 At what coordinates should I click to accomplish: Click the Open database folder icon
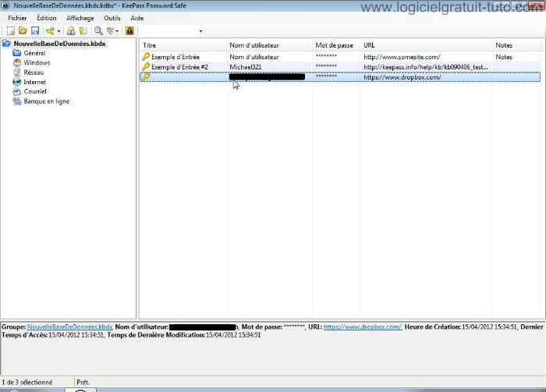[23, 30]
